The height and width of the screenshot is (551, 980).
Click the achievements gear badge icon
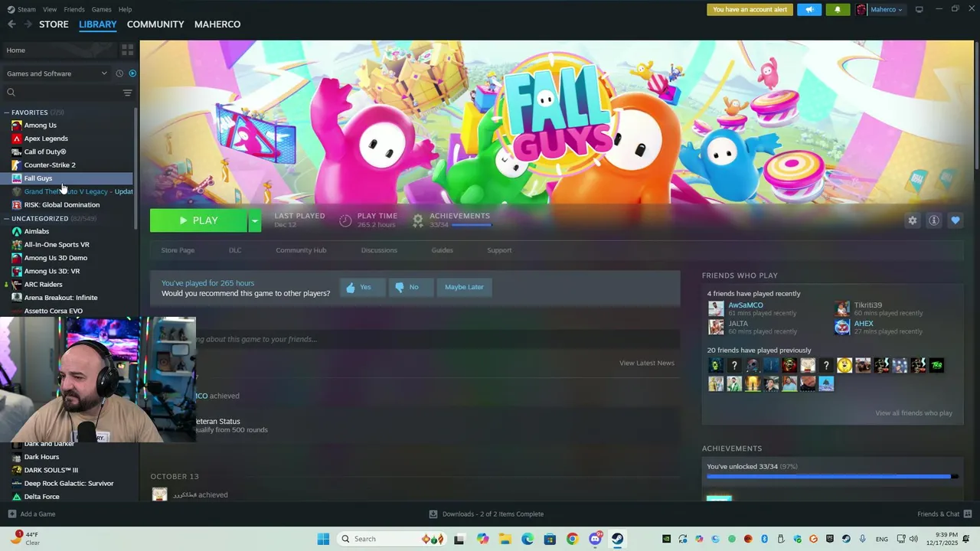click(x=417, y=220)
